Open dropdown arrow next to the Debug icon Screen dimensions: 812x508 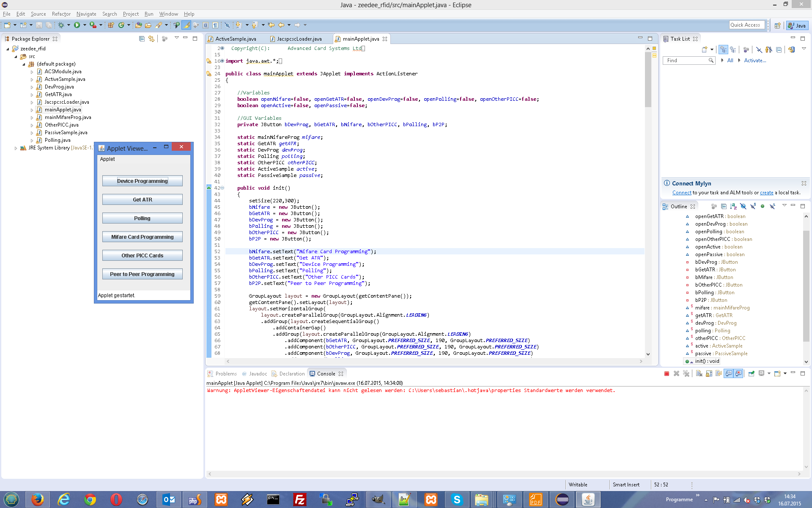[69, 25]
